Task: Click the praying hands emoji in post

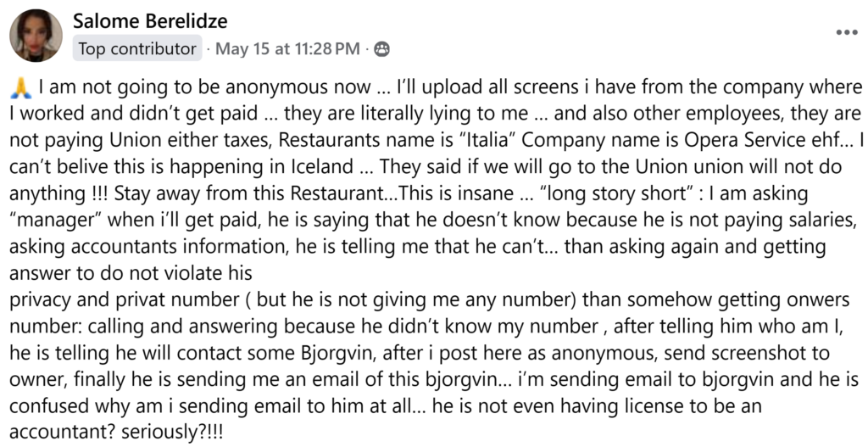Action: tap(23, 88)
